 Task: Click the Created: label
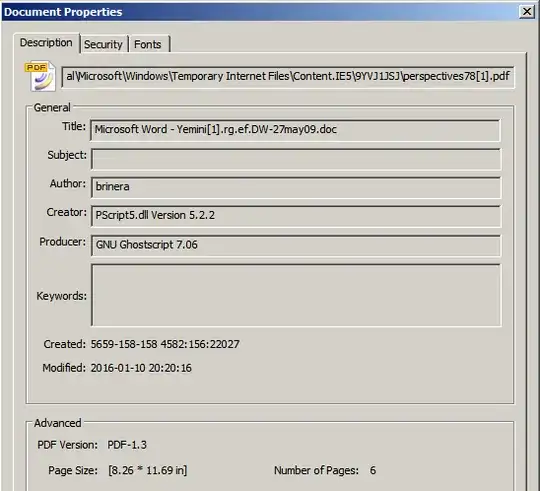(64, 344)
